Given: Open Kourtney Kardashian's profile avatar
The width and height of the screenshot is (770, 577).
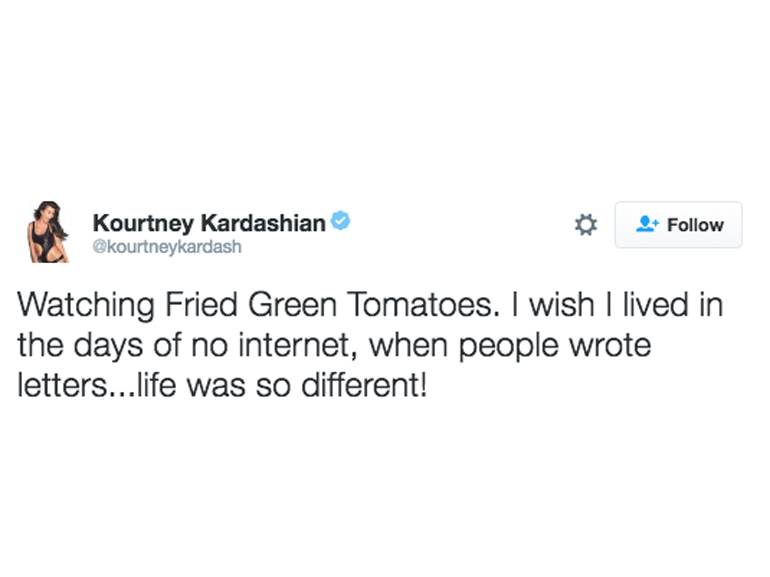Looking at the screenshot, I should (46, 234).
